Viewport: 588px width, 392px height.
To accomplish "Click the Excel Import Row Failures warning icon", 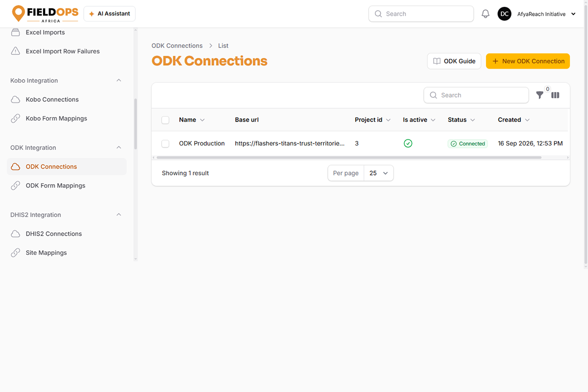I will coord(16,51).
